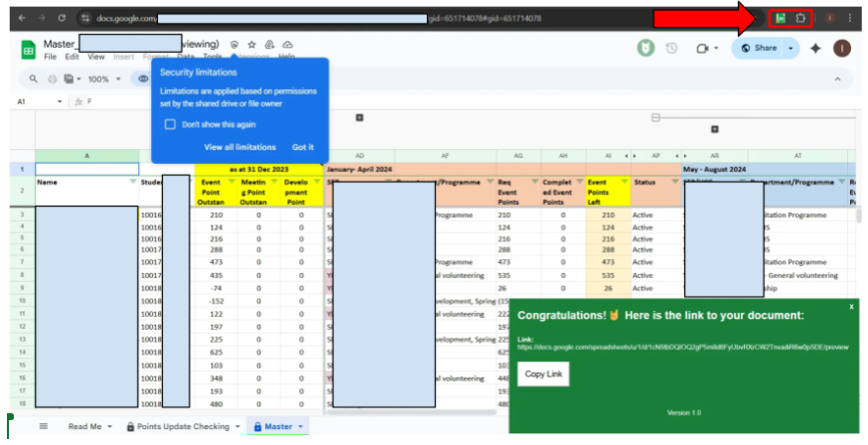Open the filter dropdown in Name header

[132, 182]
